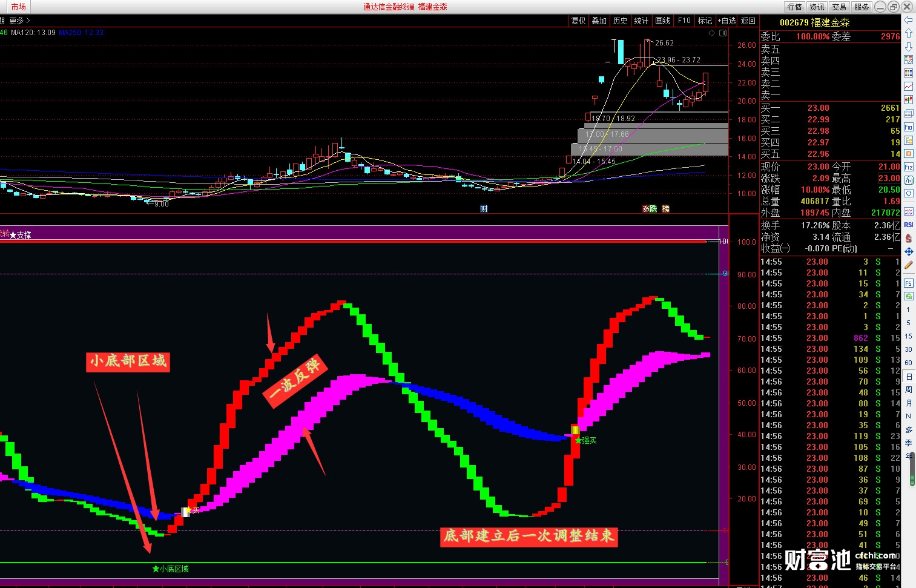Click the back arrow icon in right sidebar

click(x=908, y=20)
